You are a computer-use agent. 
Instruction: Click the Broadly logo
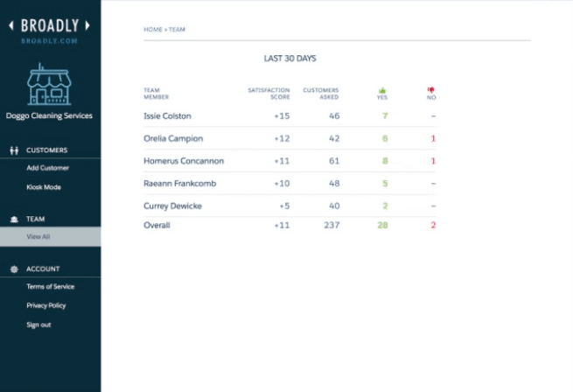pos(50,25)
